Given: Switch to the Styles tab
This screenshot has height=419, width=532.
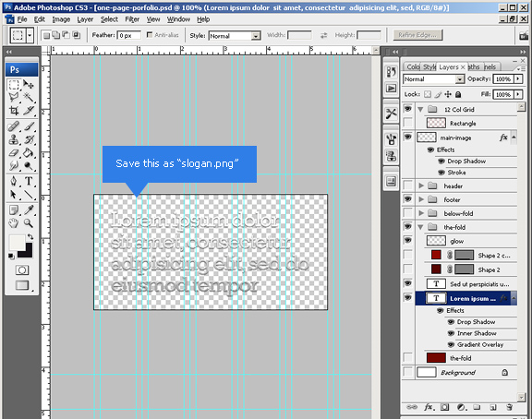Looking at the screenshot, I should tap(429, 66).
